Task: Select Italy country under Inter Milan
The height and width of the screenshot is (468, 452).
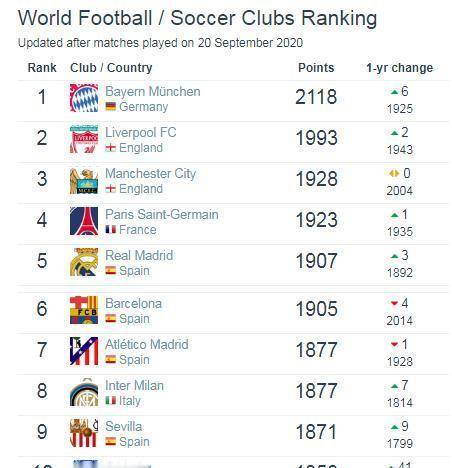Action: [130, 401]
